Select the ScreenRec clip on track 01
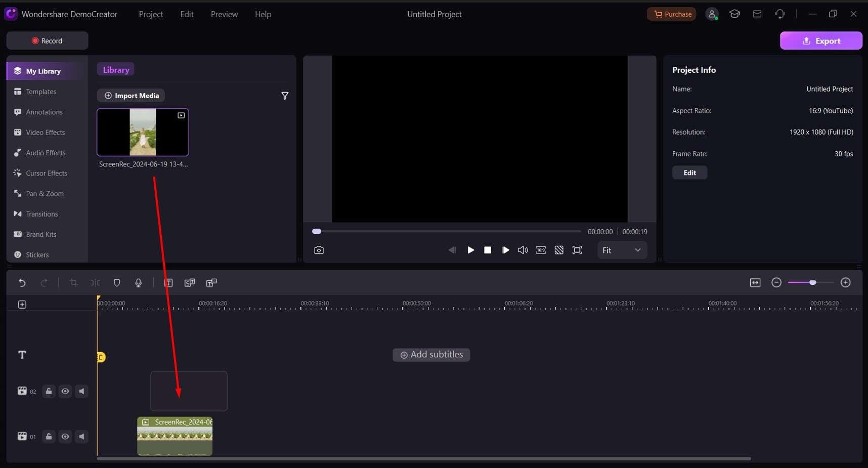Viewport: 868px width, 468px height. click(x=175, y=436)
